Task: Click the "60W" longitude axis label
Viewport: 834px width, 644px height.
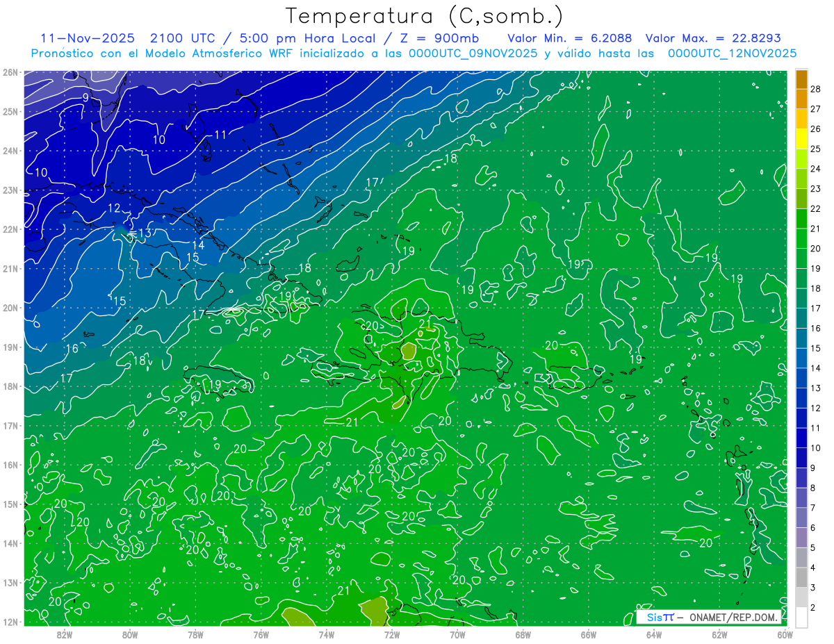Action: pyautogui.click(x=785, y=634)
